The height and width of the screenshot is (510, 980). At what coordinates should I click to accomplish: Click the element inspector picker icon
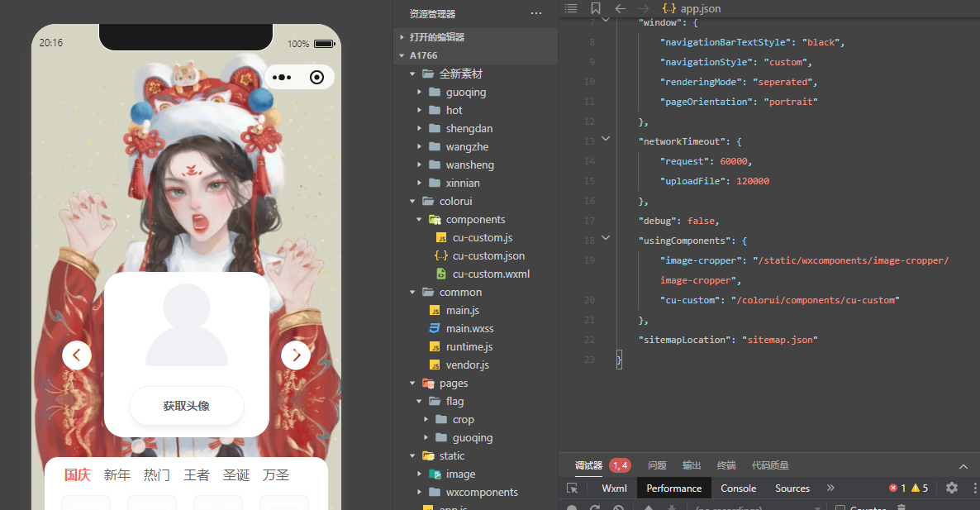click(572, 489)
